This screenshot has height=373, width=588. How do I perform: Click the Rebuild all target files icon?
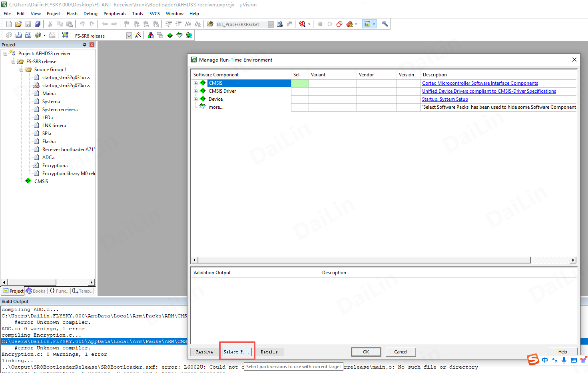(28, 35)
